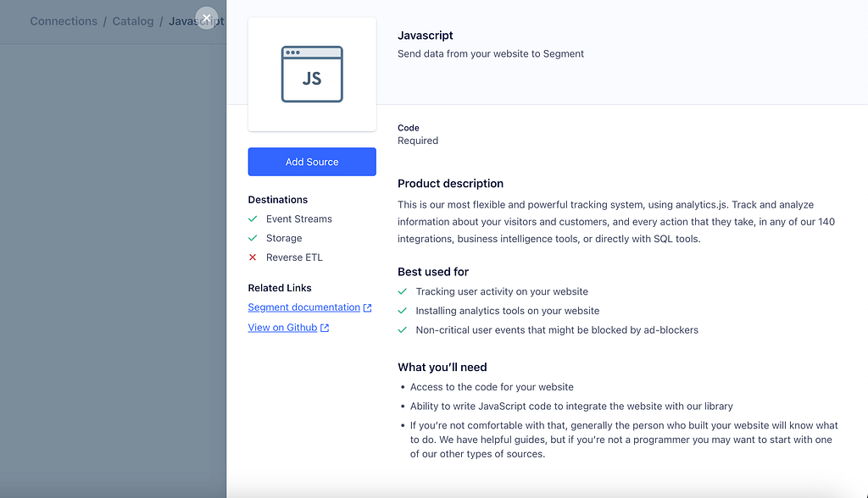Select the Javascript title heading
The height and width of the screenshot is (498, 868).
[x=426, y=36]
